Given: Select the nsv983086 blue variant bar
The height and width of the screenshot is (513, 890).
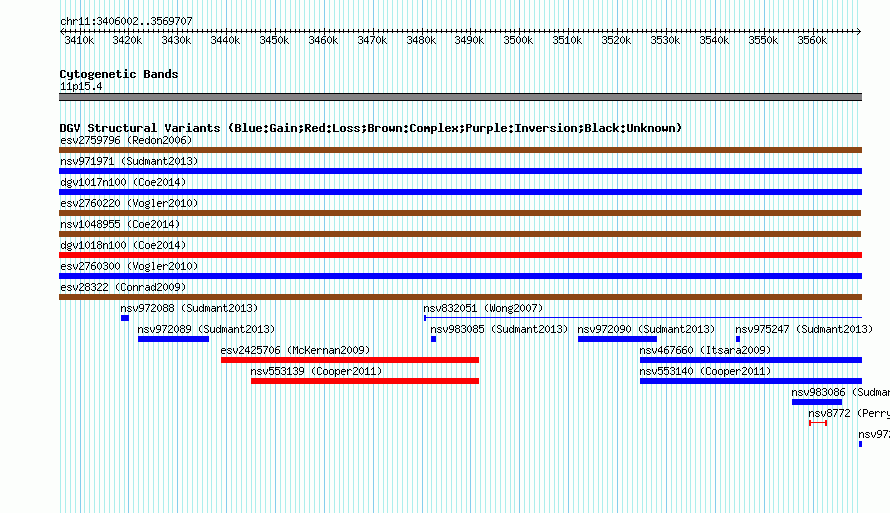Looking at the screenshot, I should pyautogui.click(x=817, y=402).
